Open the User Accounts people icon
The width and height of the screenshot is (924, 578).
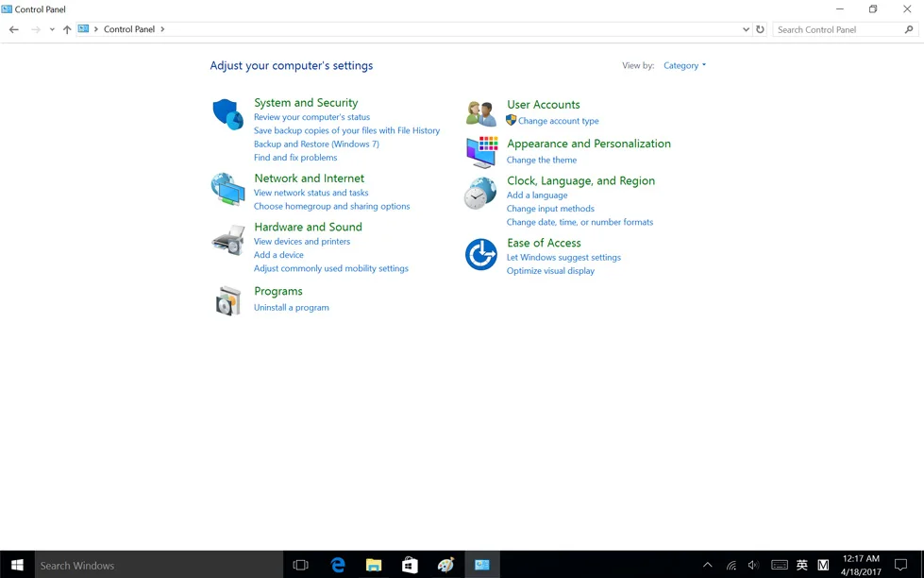coord(480,113)
